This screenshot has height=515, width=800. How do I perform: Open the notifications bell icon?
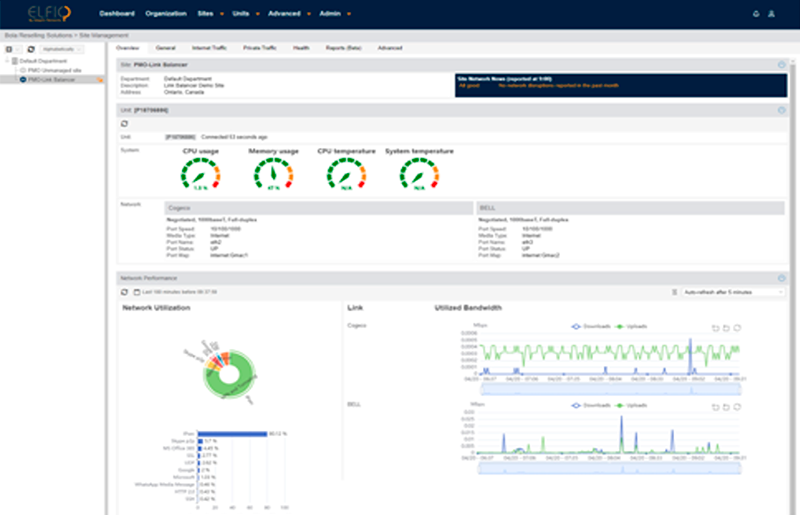pyautogui.click(x=755, y=14)
